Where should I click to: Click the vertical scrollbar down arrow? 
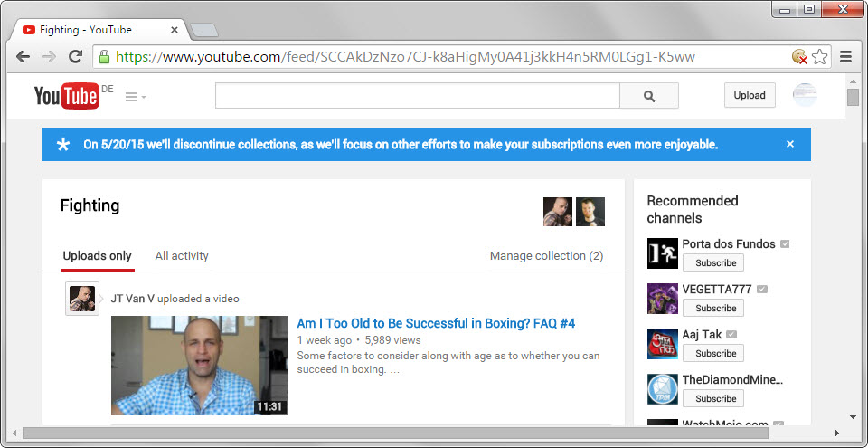(x=853, y=417)
